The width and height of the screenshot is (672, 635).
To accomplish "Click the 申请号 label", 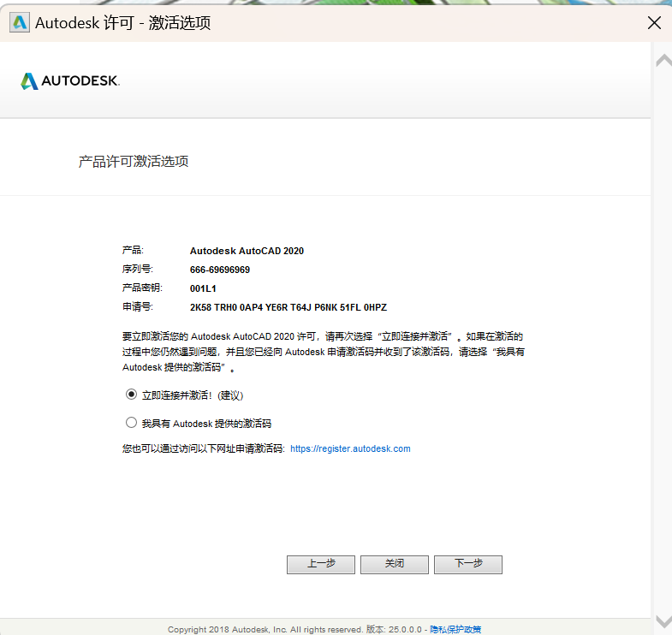I will tap(138, 306).
